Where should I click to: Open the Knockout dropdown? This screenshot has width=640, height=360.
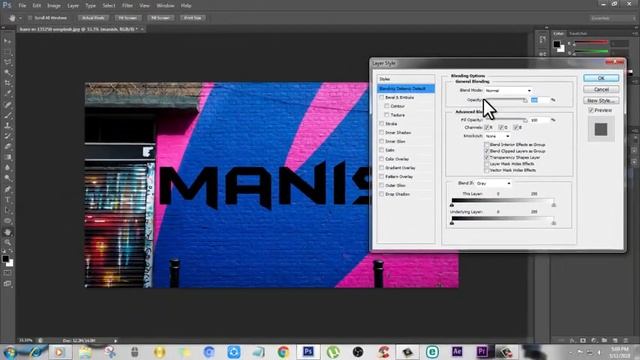497,136
